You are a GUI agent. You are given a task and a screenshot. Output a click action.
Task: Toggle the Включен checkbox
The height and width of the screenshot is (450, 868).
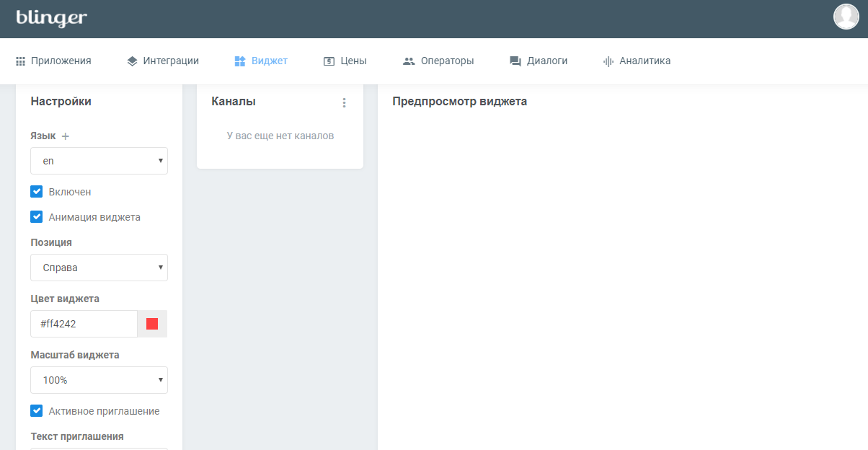point(37,192)
